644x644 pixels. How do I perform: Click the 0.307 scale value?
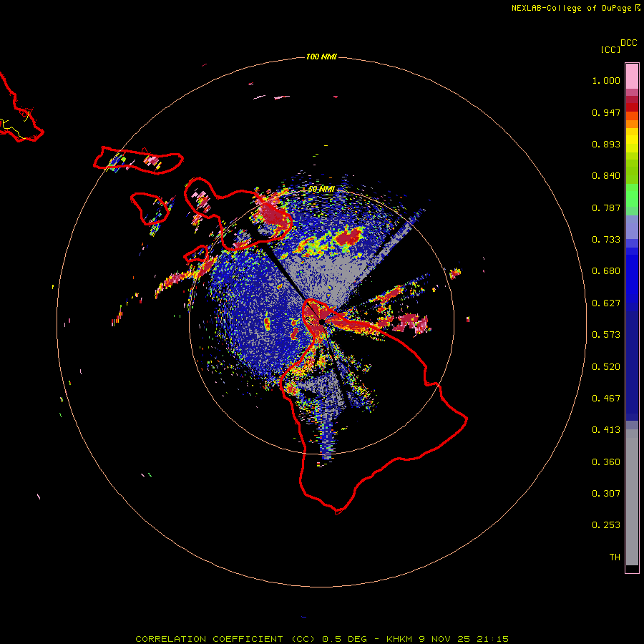[606, 494]
